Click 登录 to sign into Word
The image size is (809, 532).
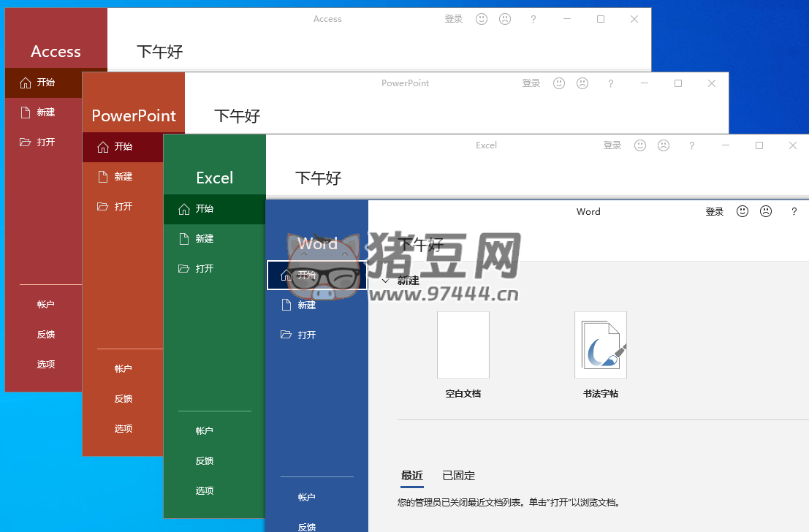(x=714, y=211)
